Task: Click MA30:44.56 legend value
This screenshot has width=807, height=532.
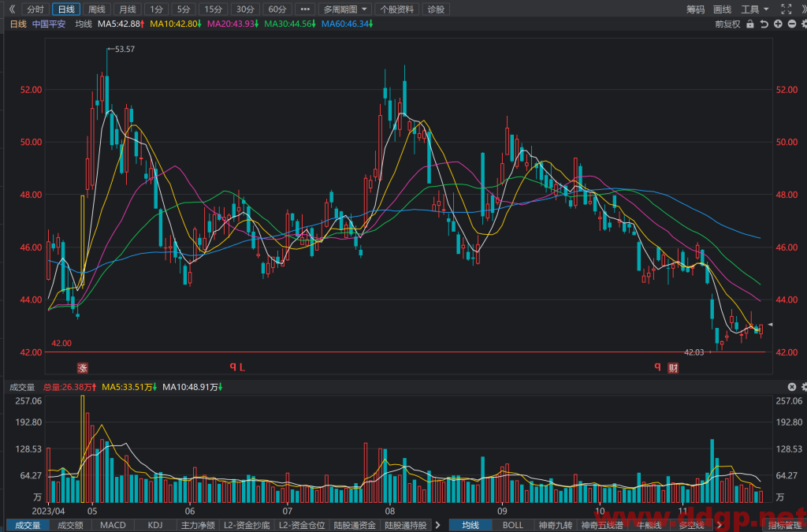Action: click(x=290, y=24)
